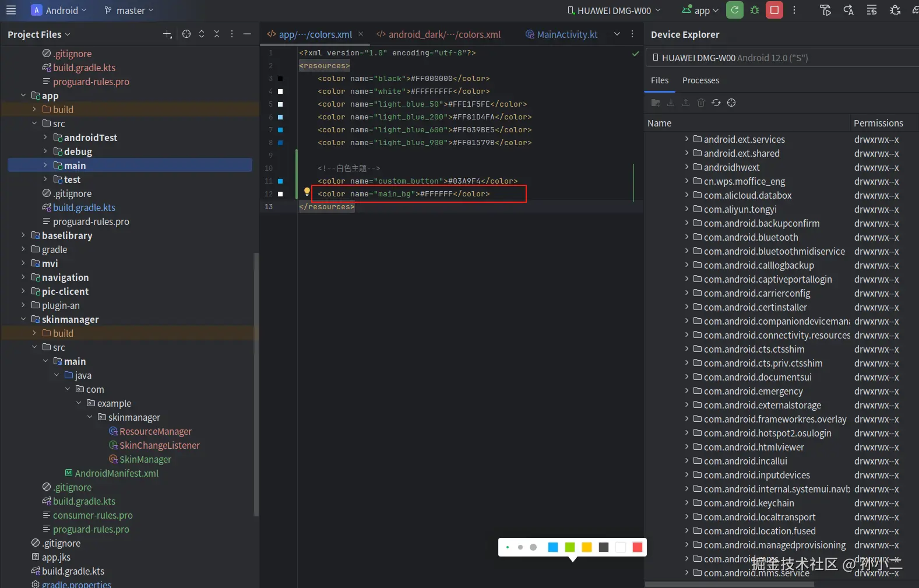Click the Device Explorer upload icon
Image resolution: width=919 pixels, height=588 pixels.
tap(686, 103)
